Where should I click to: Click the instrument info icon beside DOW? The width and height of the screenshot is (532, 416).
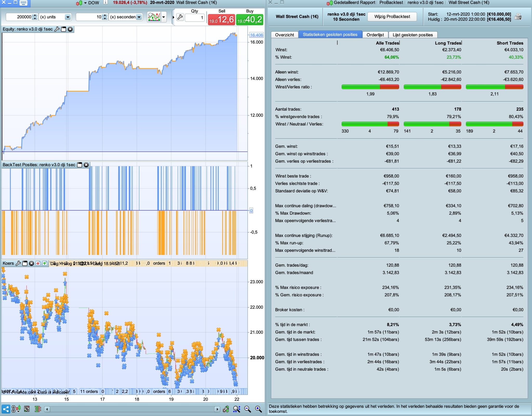(x=105, y=3)
